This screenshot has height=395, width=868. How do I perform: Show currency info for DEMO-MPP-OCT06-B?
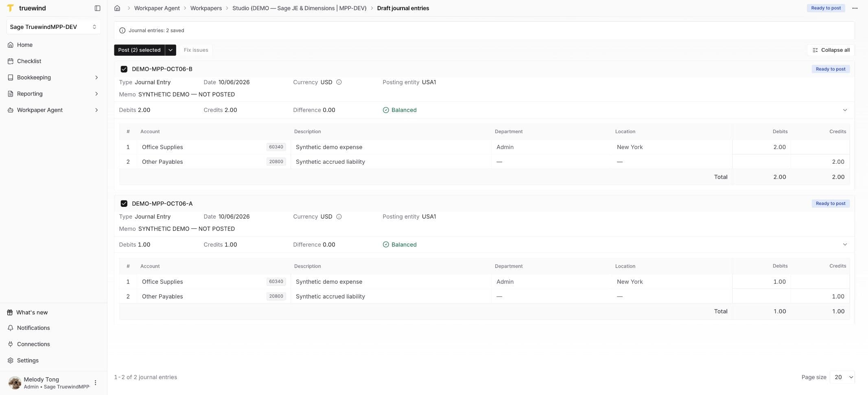(x=339, y=82)
